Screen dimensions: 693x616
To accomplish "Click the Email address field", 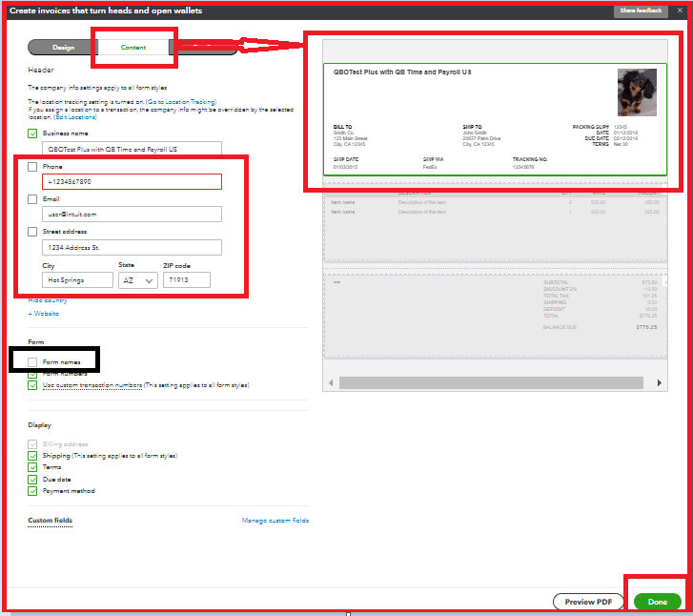I will tap(132, 214).
